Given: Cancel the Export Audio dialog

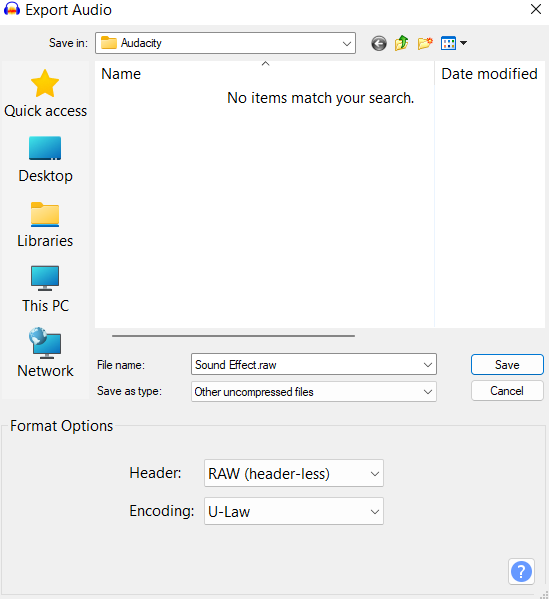Looking at the screenshot, I should [x=507, y=391].
